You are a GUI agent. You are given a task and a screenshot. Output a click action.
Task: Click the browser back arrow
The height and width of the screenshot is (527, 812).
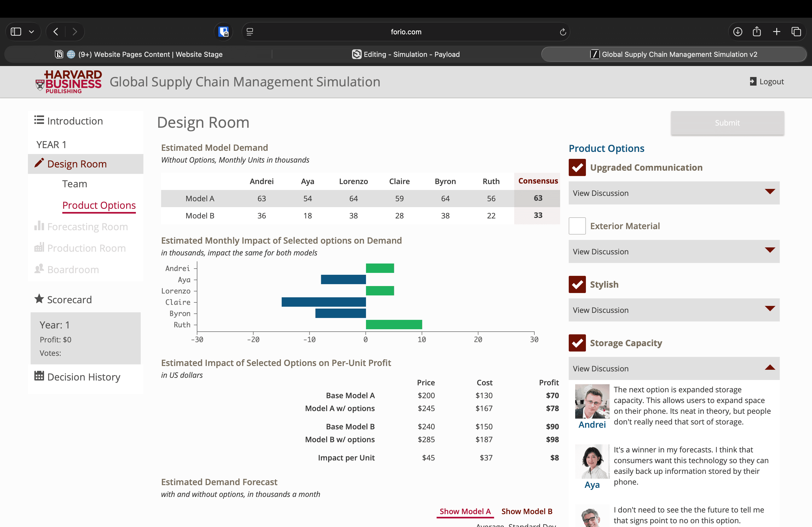tap(56, 32)
